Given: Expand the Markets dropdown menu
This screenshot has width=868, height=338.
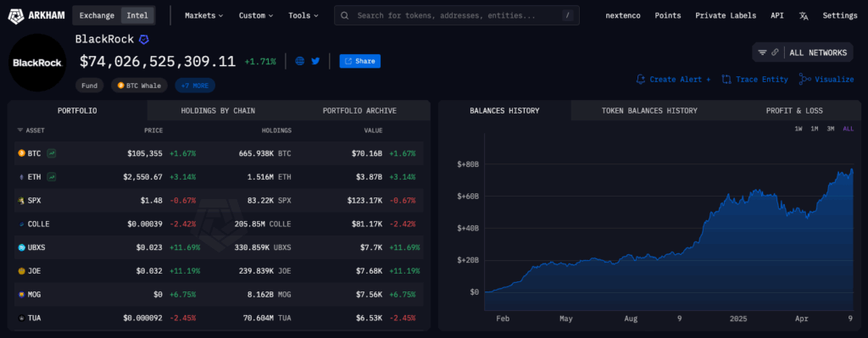Looking at the screenshot, I should (x=203, y=15).
